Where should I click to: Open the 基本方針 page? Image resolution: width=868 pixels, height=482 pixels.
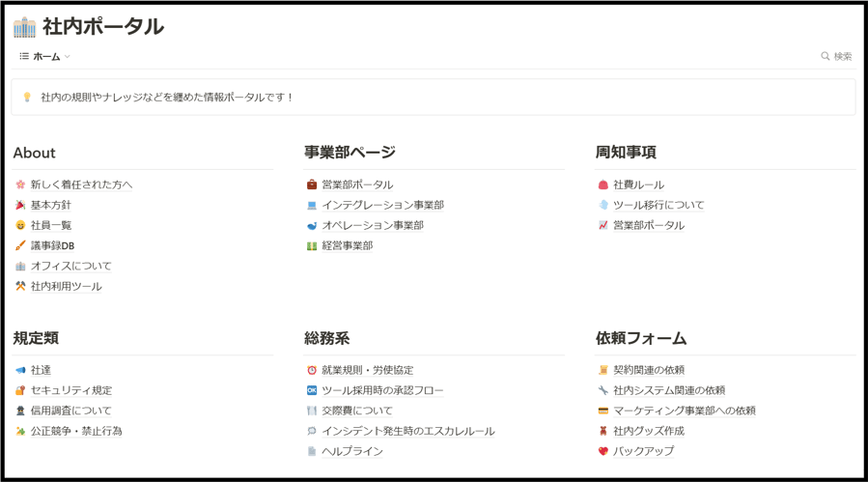pos(51,205)
